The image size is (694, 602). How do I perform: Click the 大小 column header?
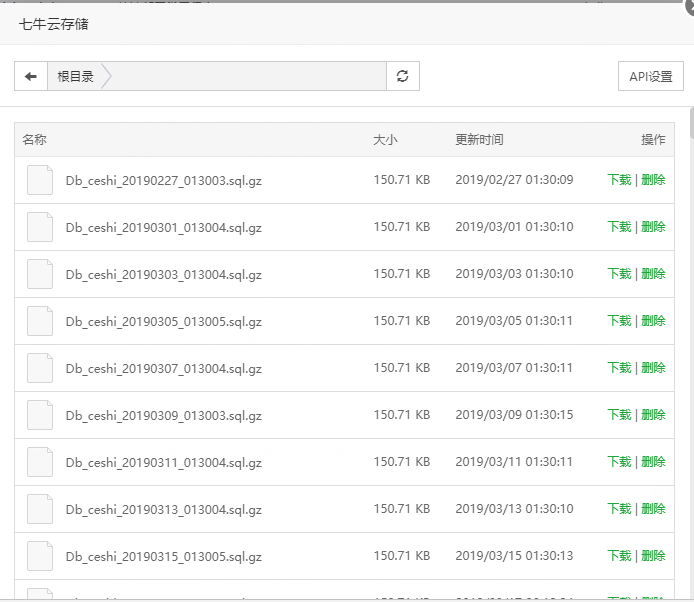[x=386, y=140]
